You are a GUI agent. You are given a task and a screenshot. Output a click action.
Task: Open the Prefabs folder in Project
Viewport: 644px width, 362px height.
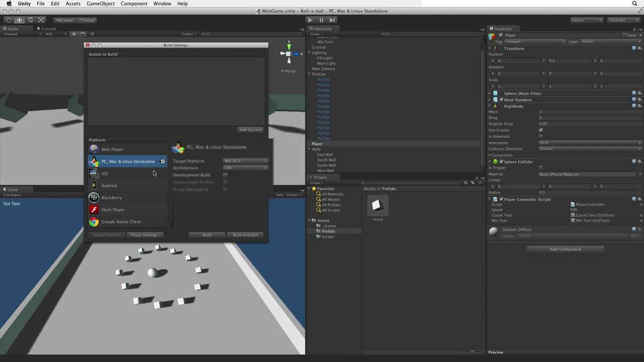329,231
